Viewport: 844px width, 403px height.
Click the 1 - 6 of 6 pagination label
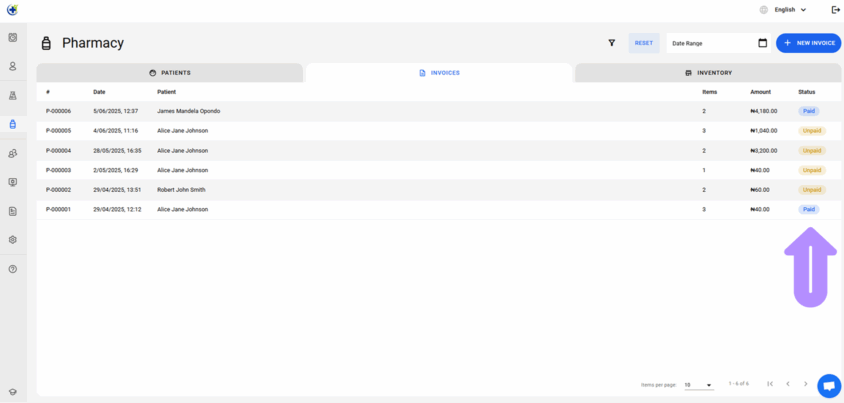coord(738,384)
